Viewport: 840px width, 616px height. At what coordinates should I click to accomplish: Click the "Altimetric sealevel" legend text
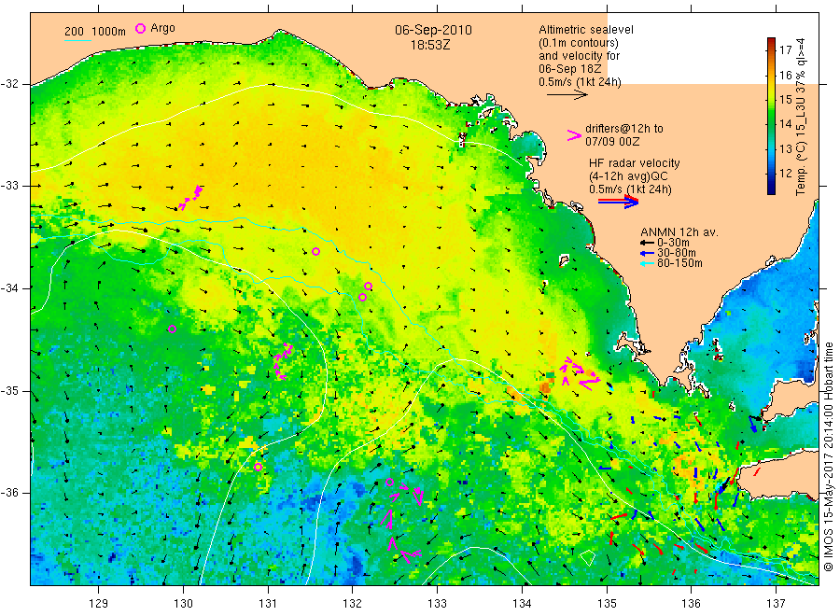tap(586, 30)
